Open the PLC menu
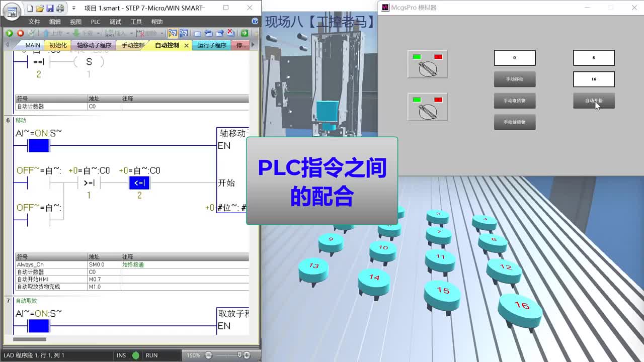644x362 pixels. click(96, 22)
